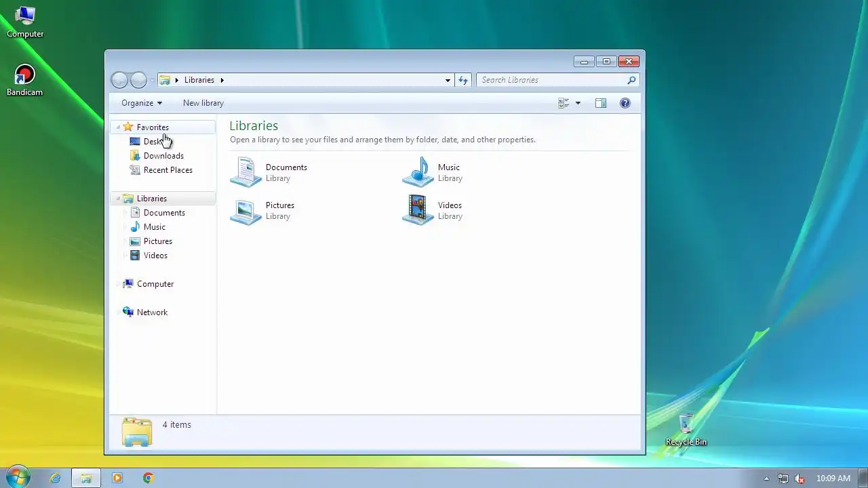Launch Windows Media Player from the taskbar
Image resolution: width=868 pixels, height=488 pixels.
(x=117, y=478)
